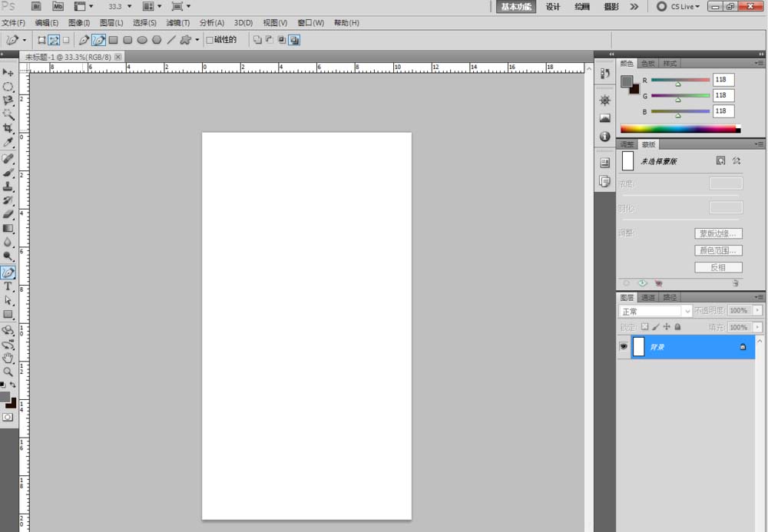Image resolution: width=768 pixels, height=532 pixels.
Task: Click the red R color slider
Action: [x=680, y=80]
